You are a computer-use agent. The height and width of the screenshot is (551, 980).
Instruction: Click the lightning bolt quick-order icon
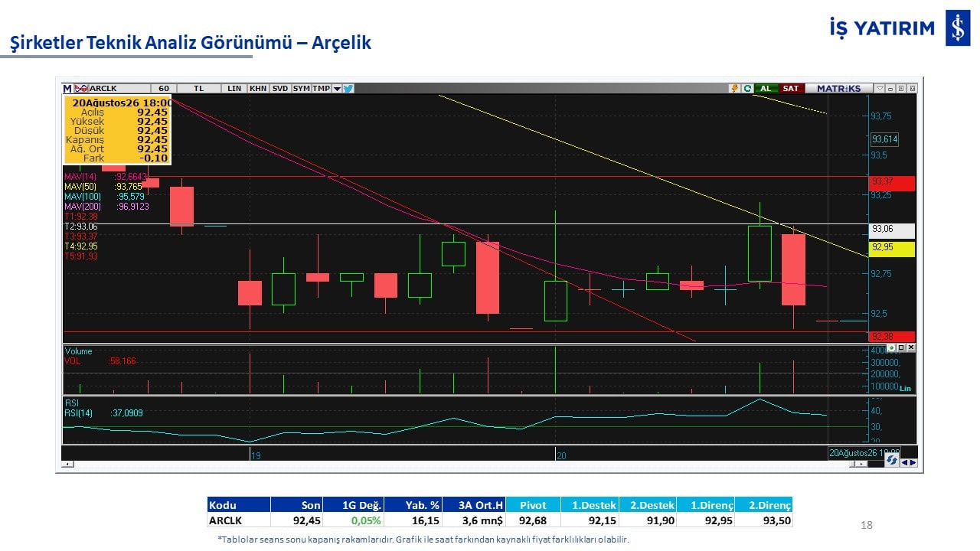tap(735, 89)
